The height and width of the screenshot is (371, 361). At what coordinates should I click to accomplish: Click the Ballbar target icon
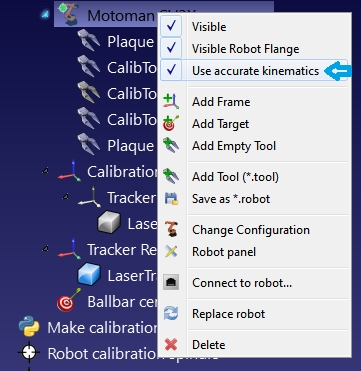69,301
